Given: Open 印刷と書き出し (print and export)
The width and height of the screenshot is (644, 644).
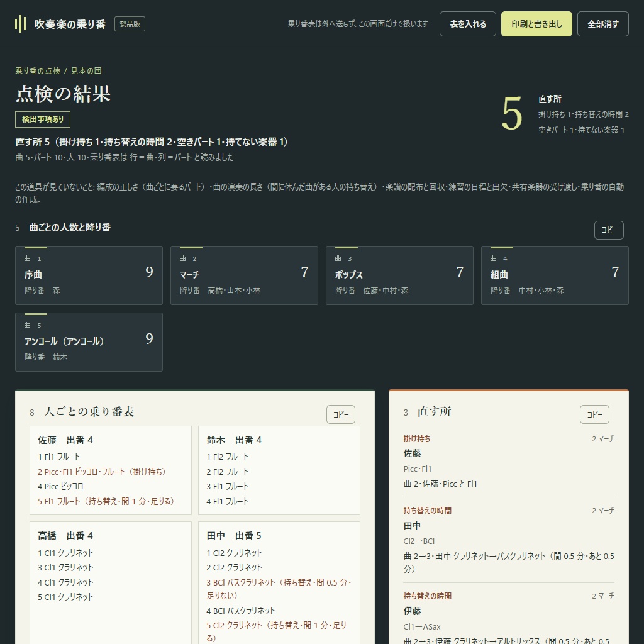Looking at the screenshot, I should tap(536, 24).
